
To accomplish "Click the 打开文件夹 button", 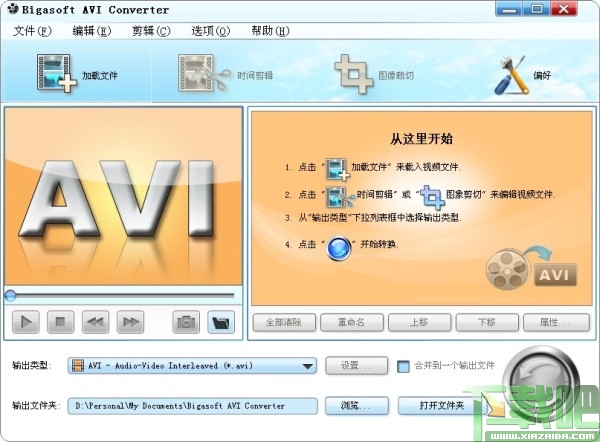I will pyautogui.click(x=442, y=406).
